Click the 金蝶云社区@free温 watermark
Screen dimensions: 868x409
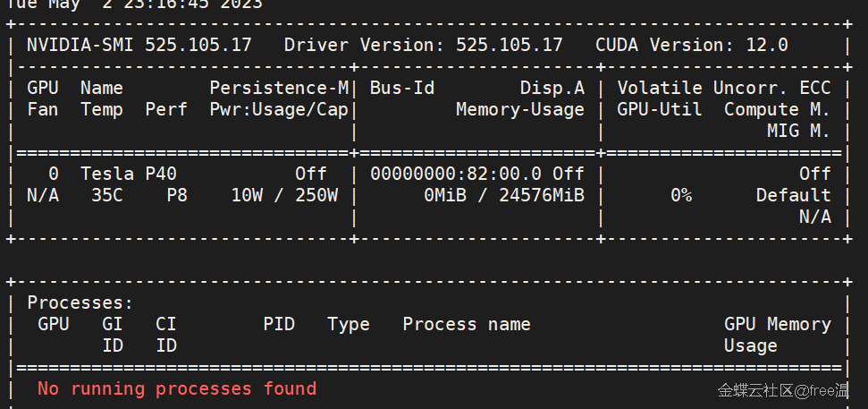click(783, 390)
